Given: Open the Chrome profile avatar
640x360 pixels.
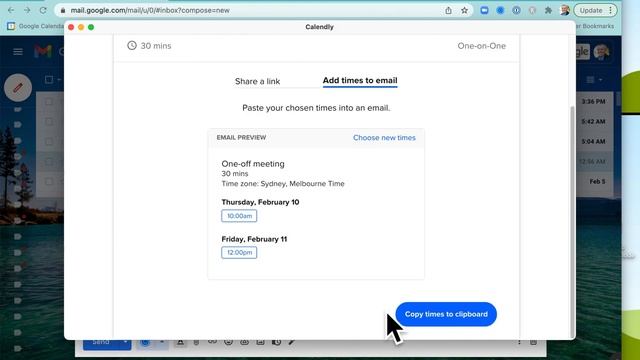Looking at the screenshot, I should (565, 11).
